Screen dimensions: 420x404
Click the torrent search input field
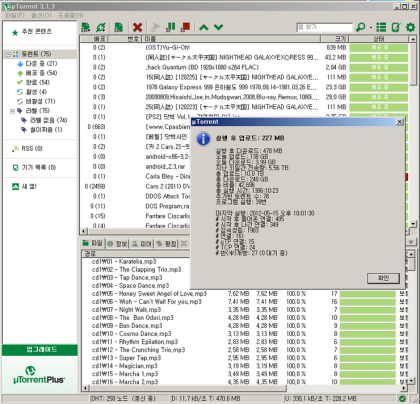(324, 27)
